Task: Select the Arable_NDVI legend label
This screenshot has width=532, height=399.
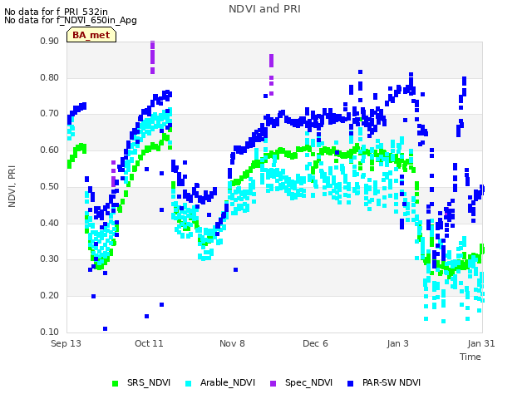Action: [x=228, y=382]
